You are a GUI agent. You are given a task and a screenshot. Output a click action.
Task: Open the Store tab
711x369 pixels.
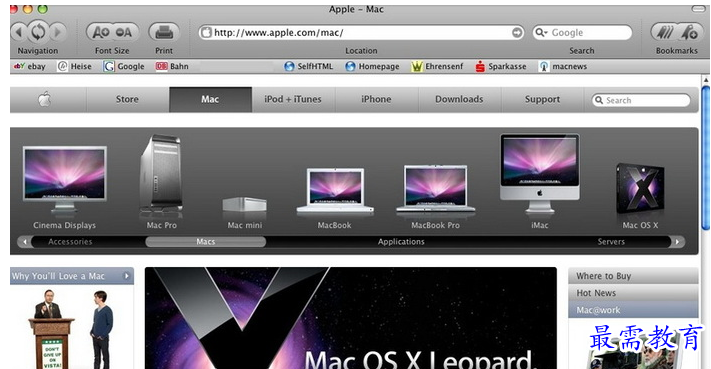pyautogui.click(x=127, y=99)
